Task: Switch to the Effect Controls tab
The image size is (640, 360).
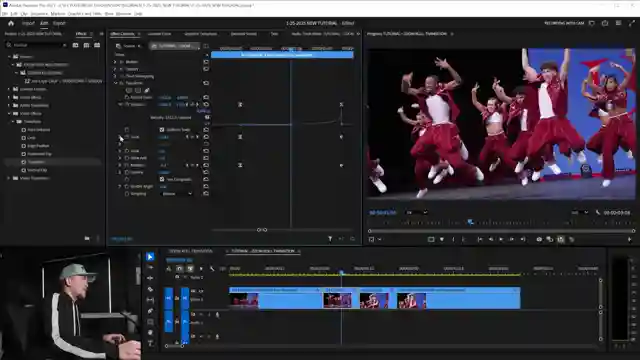Action: tap(122, 34)
